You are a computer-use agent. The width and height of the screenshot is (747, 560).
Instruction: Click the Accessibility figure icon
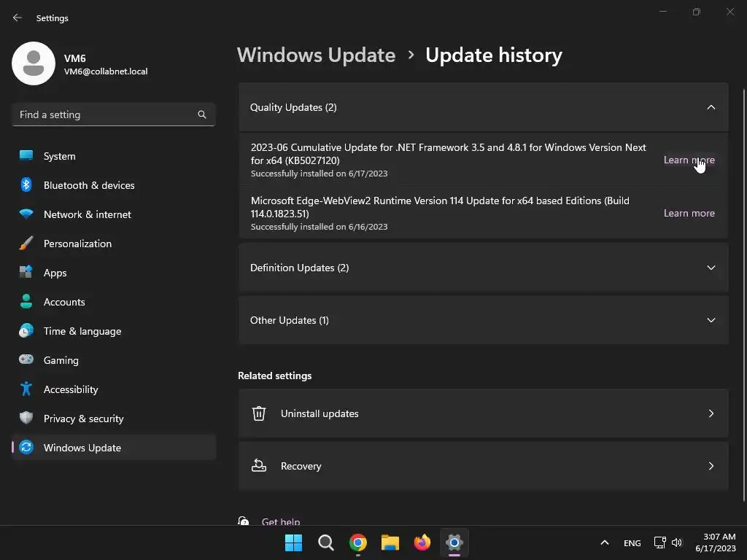pyautogui.click(x=26, y=389)
